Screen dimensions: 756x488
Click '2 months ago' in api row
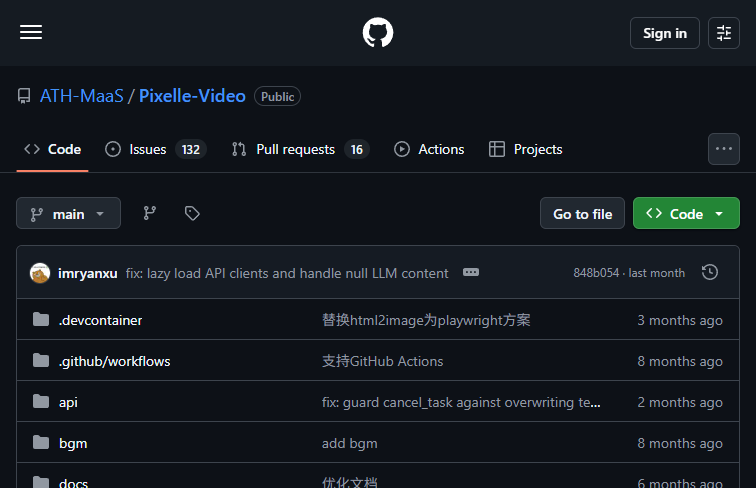tap(680, 402)
